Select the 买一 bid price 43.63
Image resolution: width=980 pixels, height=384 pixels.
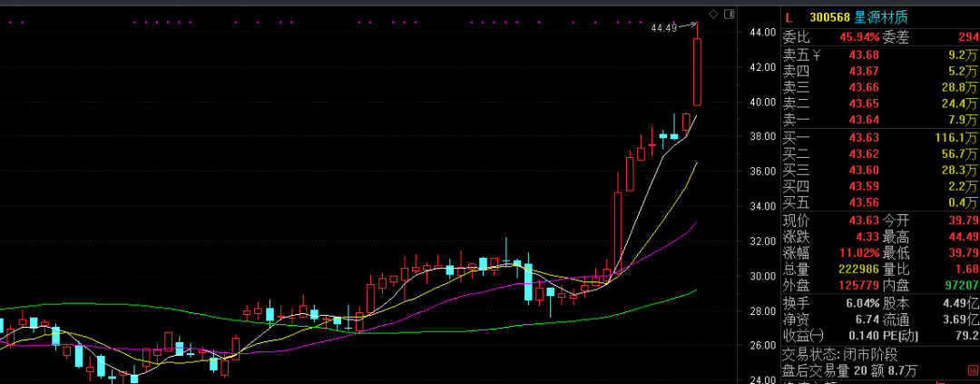[x=863, y=137]
